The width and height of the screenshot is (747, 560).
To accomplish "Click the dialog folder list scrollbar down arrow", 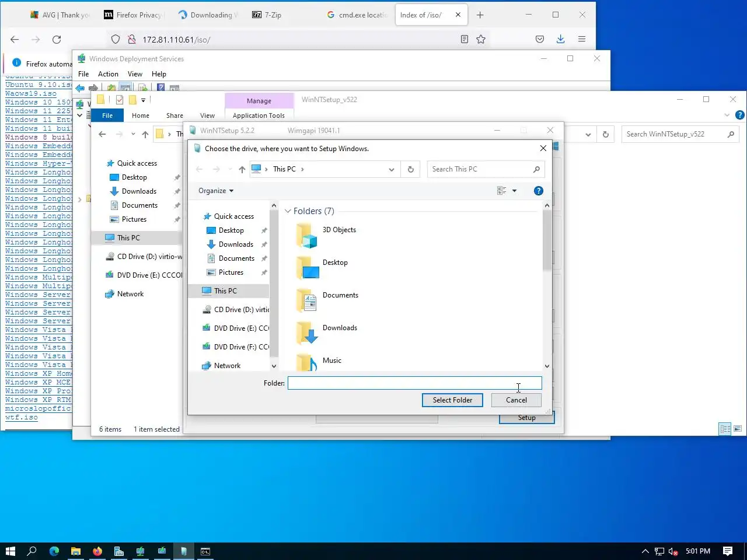I will click(x=547, y=366).
